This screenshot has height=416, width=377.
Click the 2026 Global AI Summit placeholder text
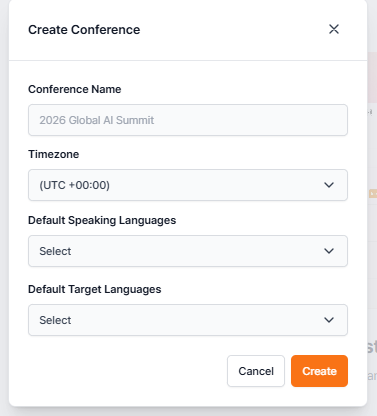coord(97,120)
